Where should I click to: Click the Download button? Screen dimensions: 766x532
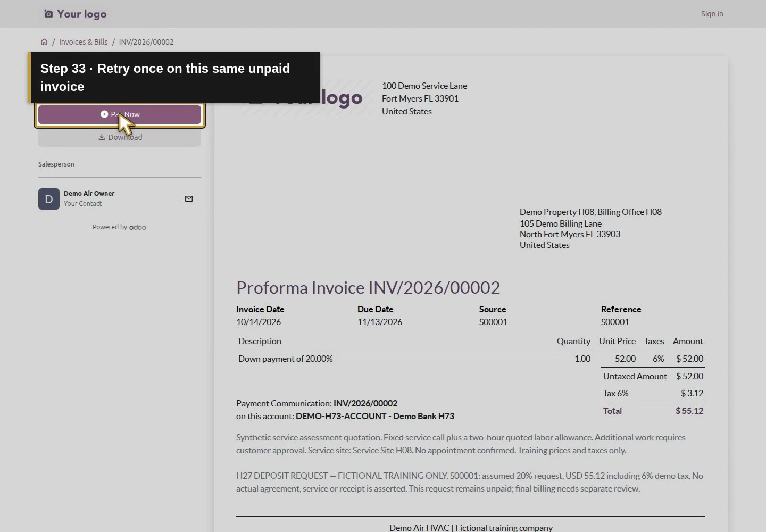(120, 137)
